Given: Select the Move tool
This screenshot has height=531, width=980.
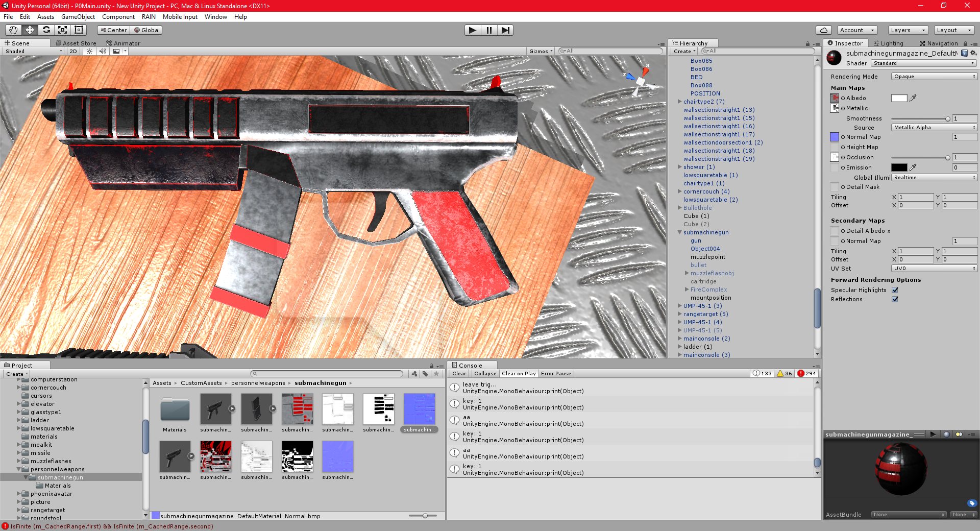Looking at the screenshot, I should pos(30,30).
